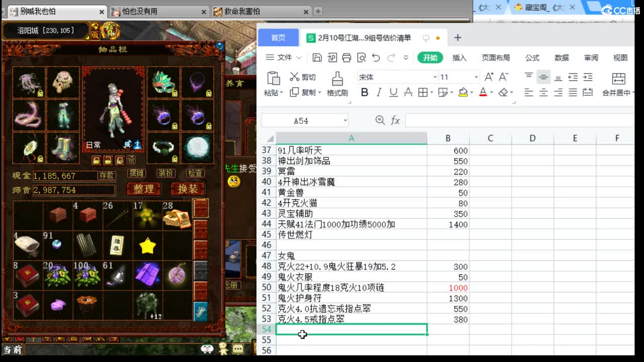Select the yellow star item in the inventory
Image resolution: width=644 pixels, height=362 pixels.
pyautogui.click(x=147, y=246)
